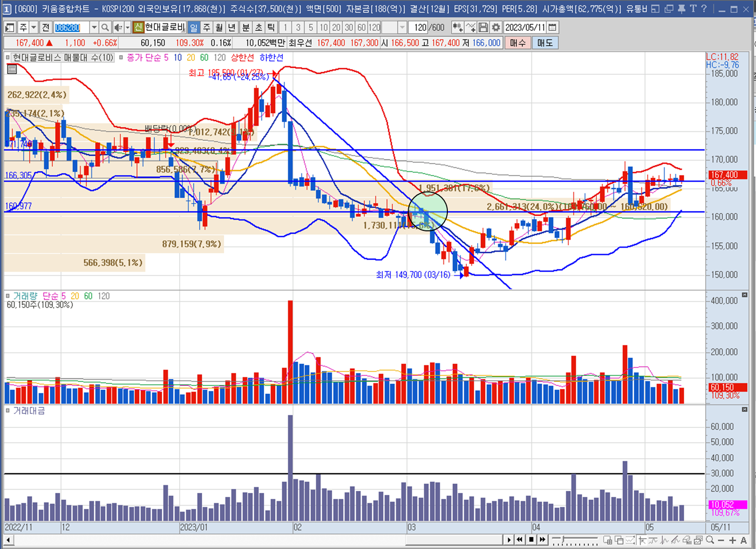
Task: Click the stock code field 086280
Action: 71,28
